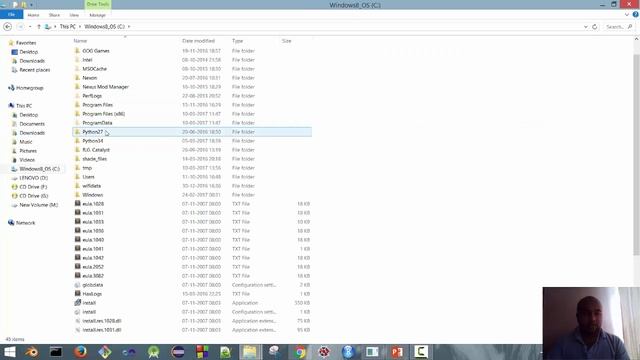Select Downloads under Favorites

32,61
